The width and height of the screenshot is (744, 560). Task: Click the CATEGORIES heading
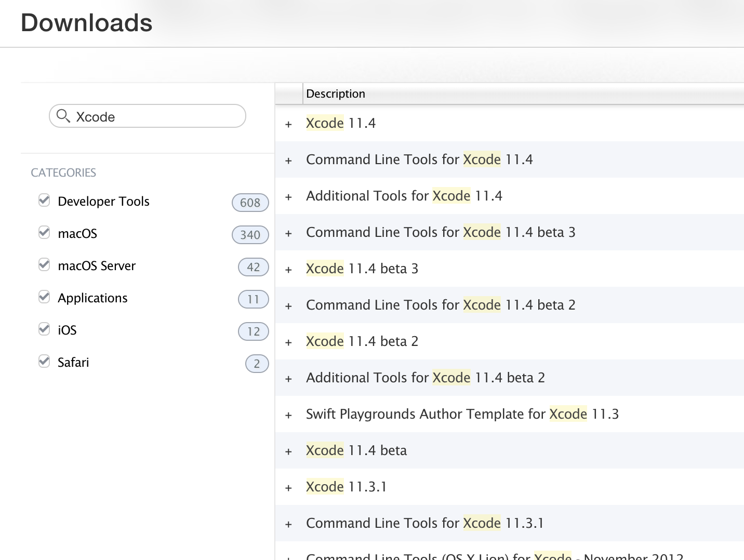click(63, 172)
